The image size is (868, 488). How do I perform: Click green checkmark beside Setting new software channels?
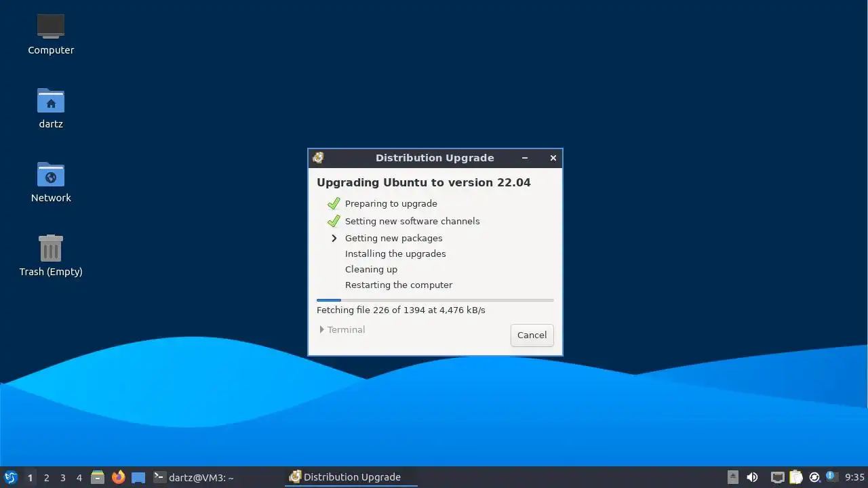[x=333, y=221]
